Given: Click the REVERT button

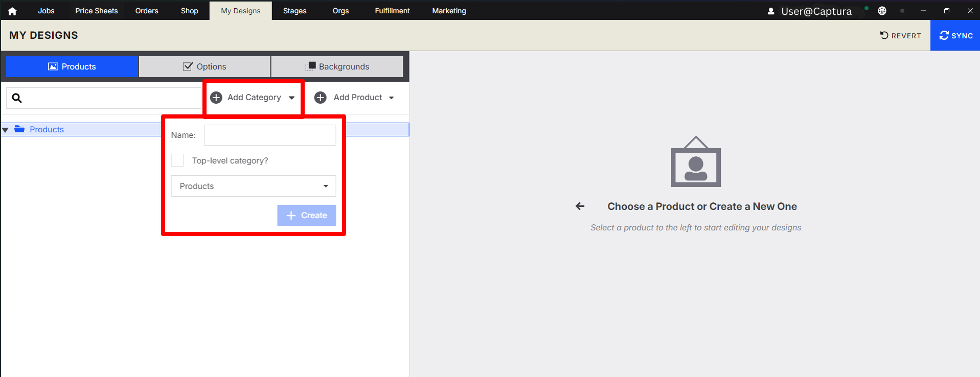Looking at the screenshot, I should tap(900, 35).
